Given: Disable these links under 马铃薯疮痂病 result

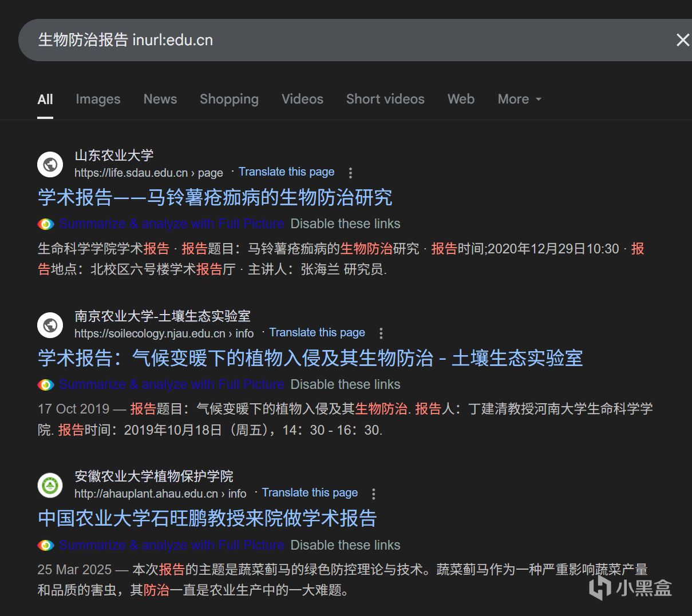Looking at the screenshot, I should pyautogui.click(x=345, y=224).
